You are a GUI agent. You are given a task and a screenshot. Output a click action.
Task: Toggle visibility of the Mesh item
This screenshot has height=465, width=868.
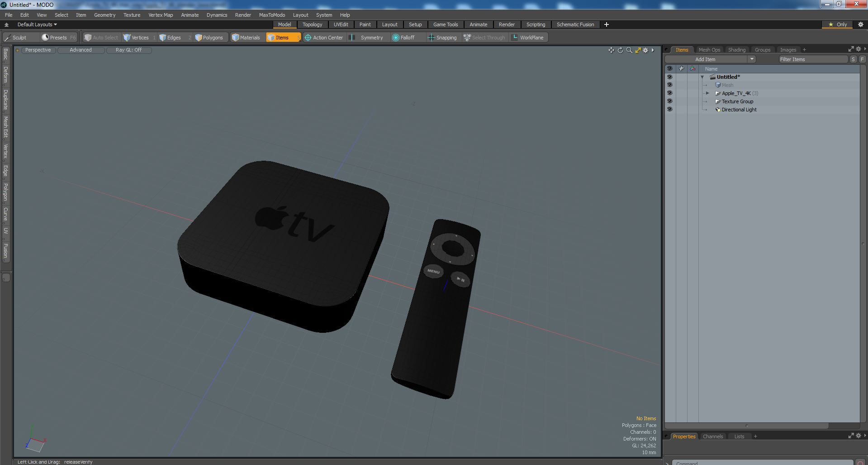[669, 85]
